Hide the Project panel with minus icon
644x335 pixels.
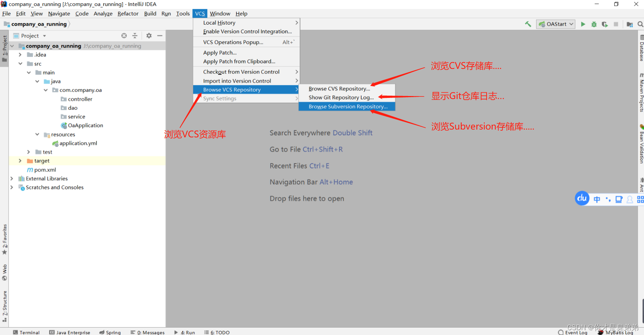coord(160,36)
